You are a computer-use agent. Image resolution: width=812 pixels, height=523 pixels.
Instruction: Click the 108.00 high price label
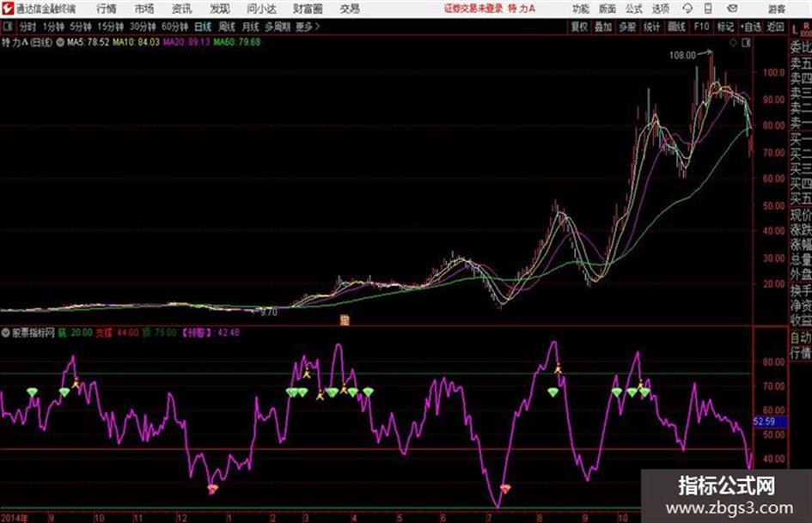click(x=682, y=55)
